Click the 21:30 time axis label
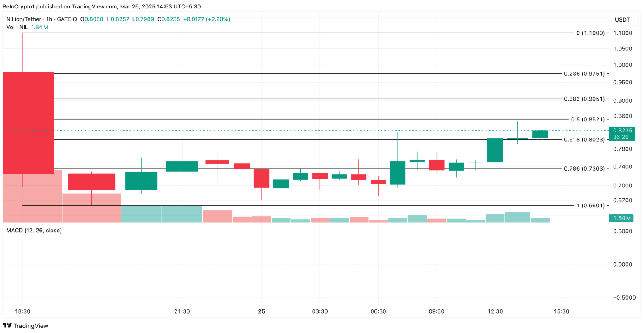This screenshot has height=333, width=644. 182,311
